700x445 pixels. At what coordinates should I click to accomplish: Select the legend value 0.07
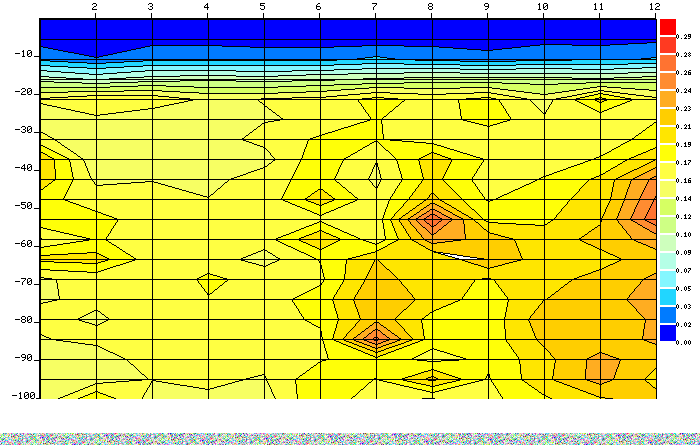click(683, 270)
